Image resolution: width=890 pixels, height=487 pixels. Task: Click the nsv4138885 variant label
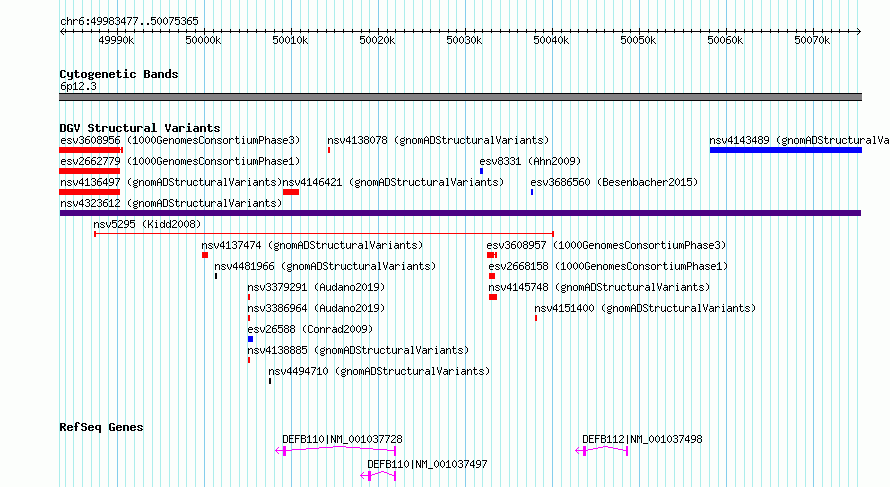358,350
